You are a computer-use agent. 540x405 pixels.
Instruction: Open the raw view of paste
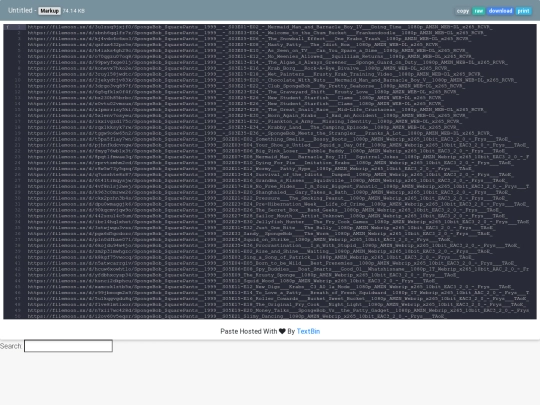(478, 11)
